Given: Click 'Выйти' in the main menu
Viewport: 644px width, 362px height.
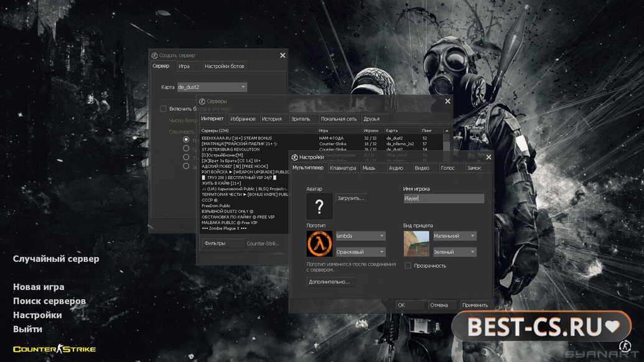Looking at the screenshot, I should point(27,329).
